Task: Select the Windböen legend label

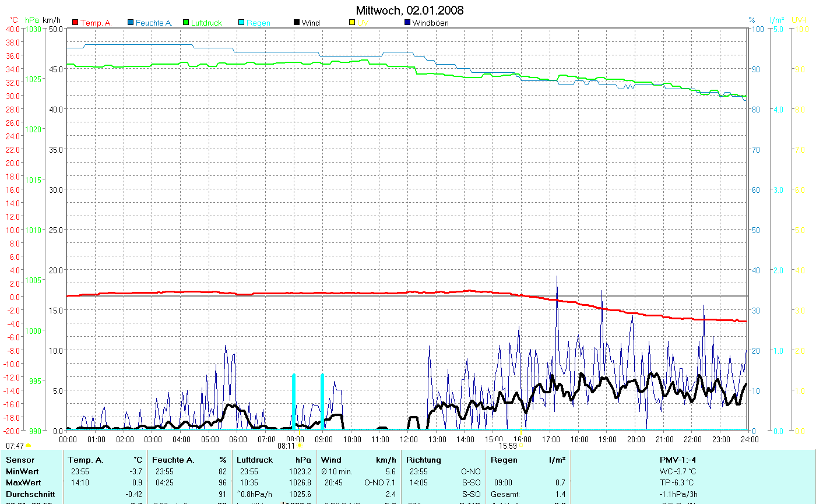Action: 430,23
